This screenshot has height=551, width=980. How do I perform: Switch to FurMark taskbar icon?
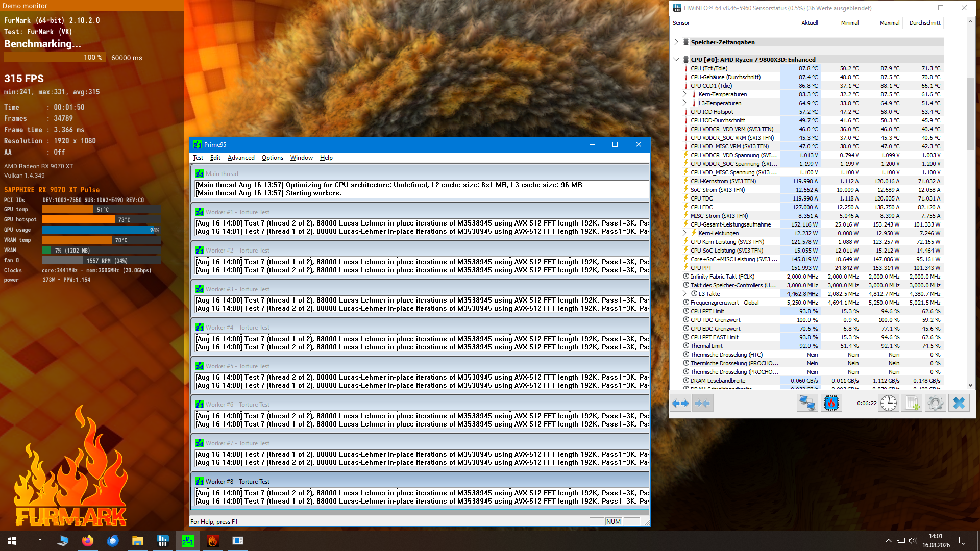pos(213,541)
